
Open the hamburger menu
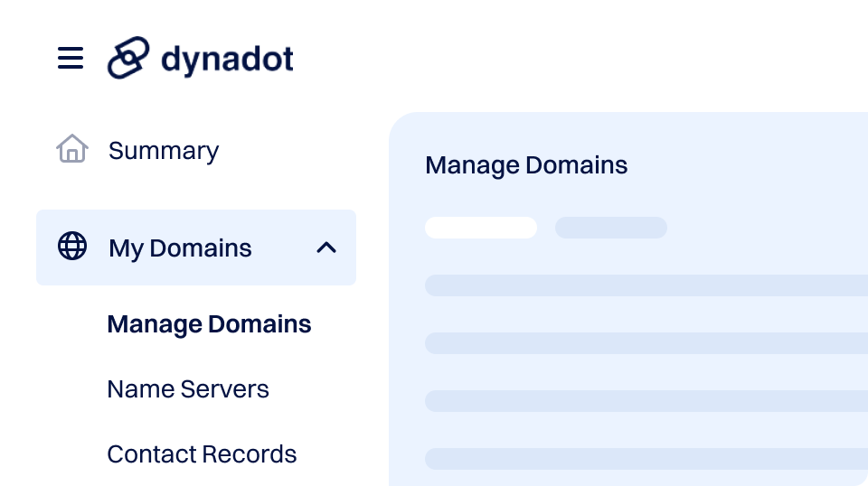(x=71, y=59)
